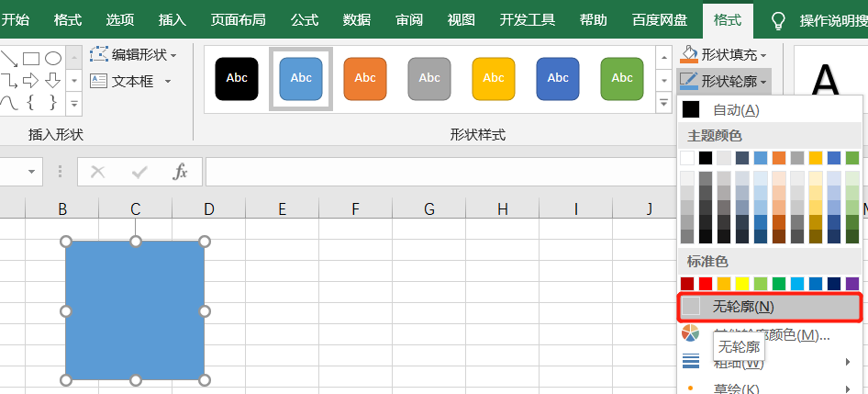Switch to the 插入 ribbon tab
The image size is (868, 394).
172,19
